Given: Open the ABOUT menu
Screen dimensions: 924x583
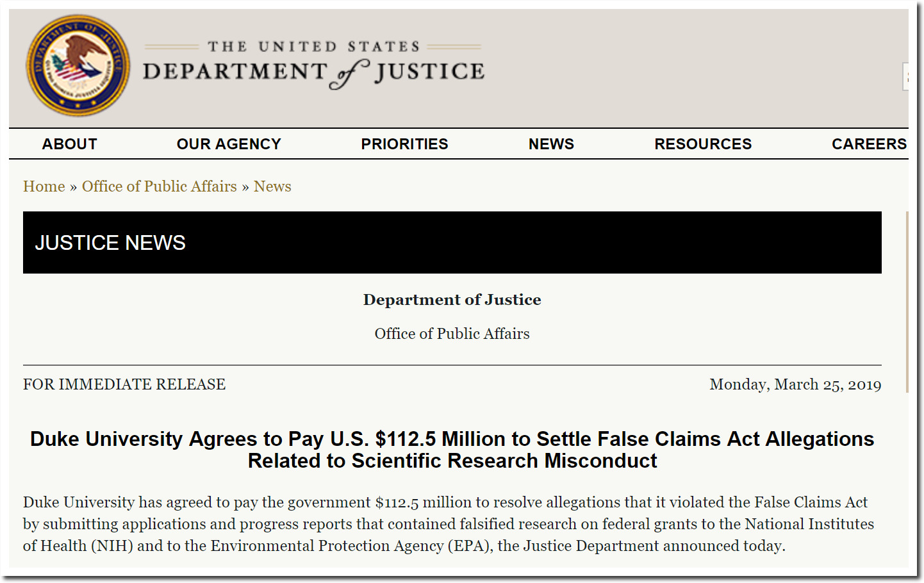Looking at the screenshot, I should pyautogui.click(x=69, y=144).
